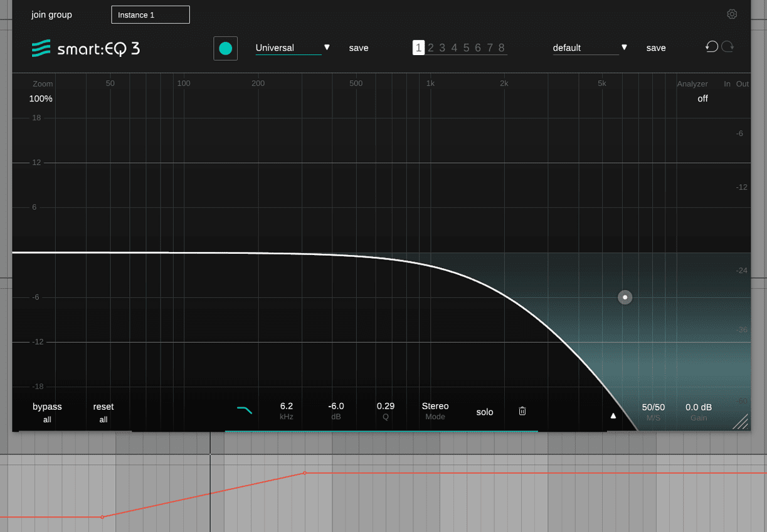
Task: Select band 5
Action: pyautogui.click(x=466, y=48)
